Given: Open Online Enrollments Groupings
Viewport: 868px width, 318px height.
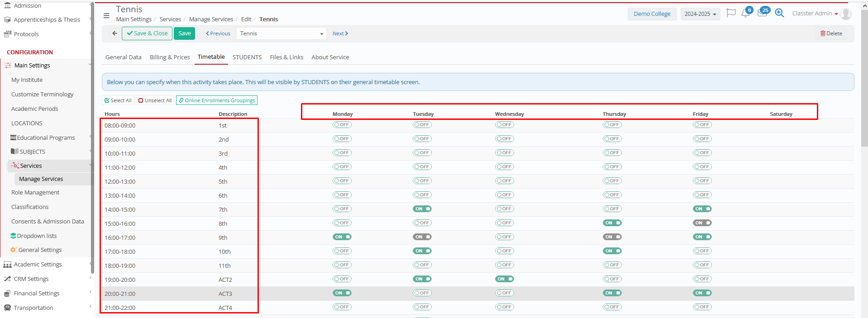Looking at the screenshot, I should click(217, 100).
